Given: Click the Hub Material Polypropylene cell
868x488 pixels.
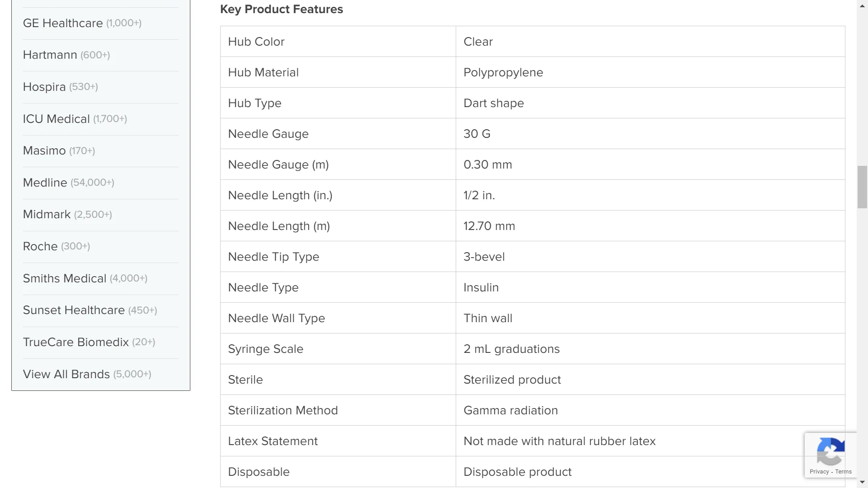Looking at the screenshot, I should pos(503,72).
